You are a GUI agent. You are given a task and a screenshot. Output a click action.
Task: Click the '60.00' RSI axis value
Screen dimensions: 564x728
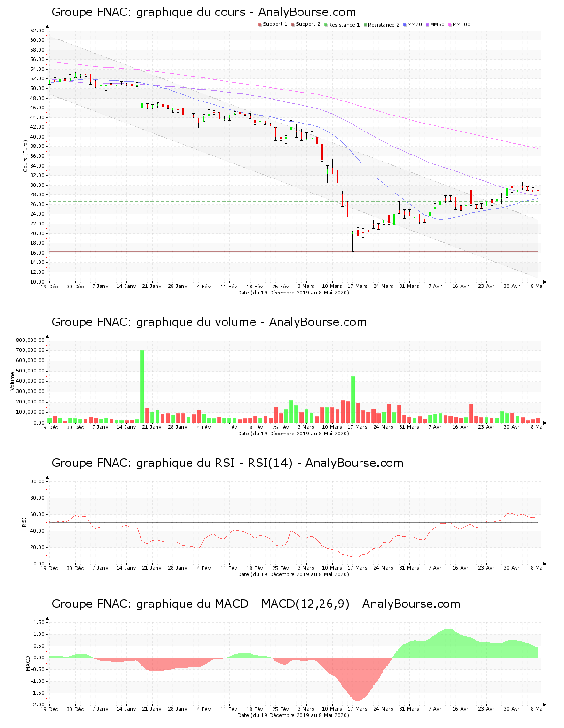(x=37, y=514)
